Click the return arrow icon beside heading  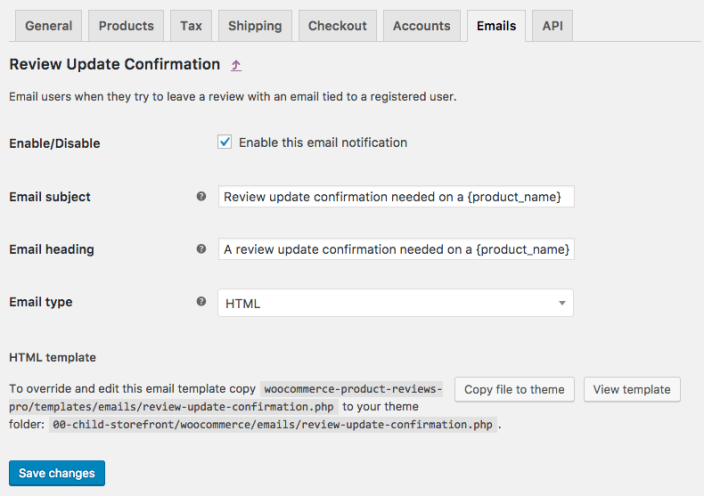(236, 66)
